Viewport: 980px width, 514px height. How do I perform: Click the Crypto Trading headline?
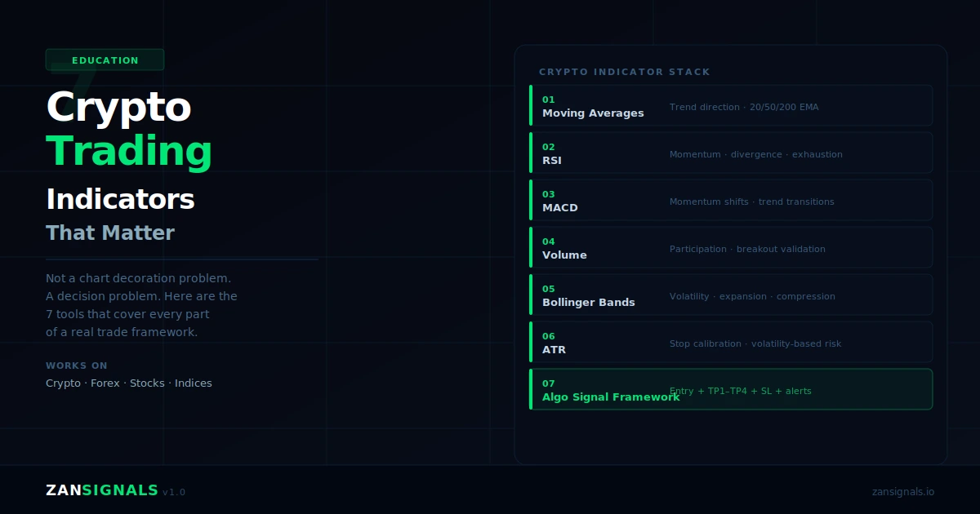(x=129, y=129)
